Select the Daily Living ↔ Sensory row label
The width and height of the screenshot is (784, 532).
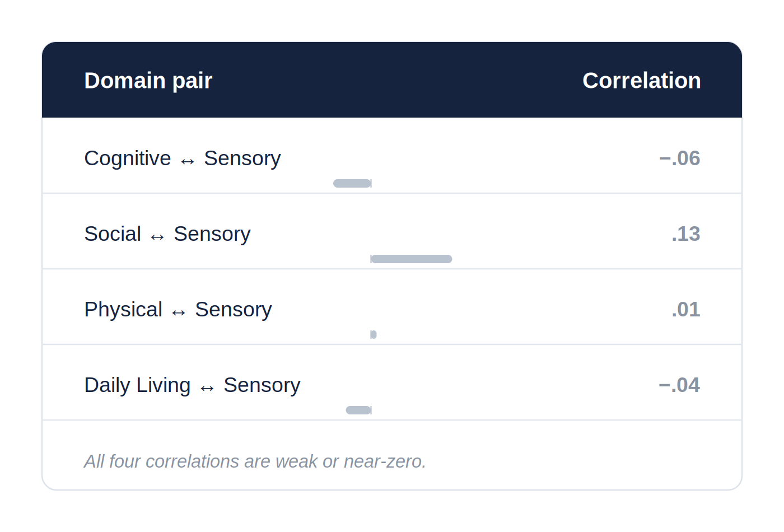tap(193, 385)
